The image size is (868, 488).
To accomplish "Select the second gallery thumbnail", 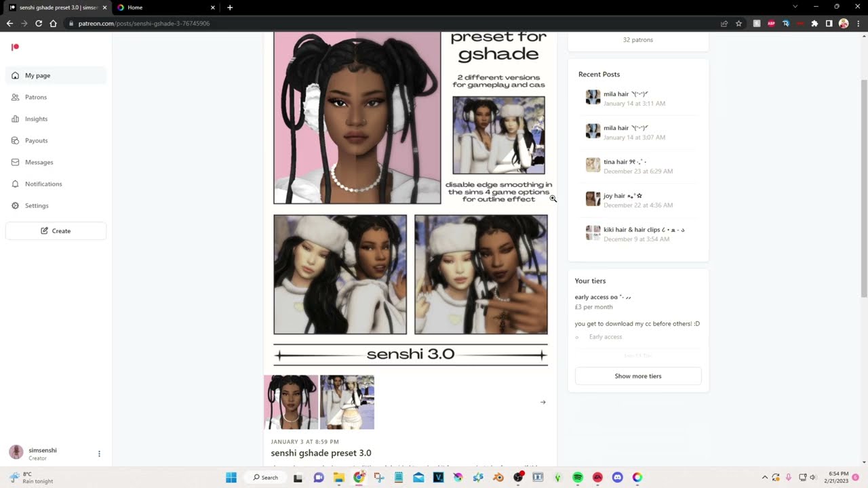I will (347, 402).
